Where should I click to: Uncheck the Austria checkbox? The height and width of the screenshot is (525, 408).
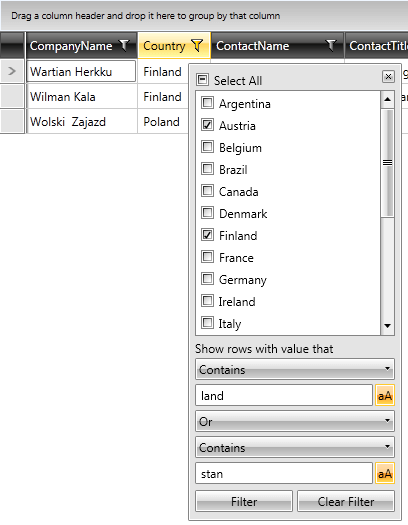207,125
